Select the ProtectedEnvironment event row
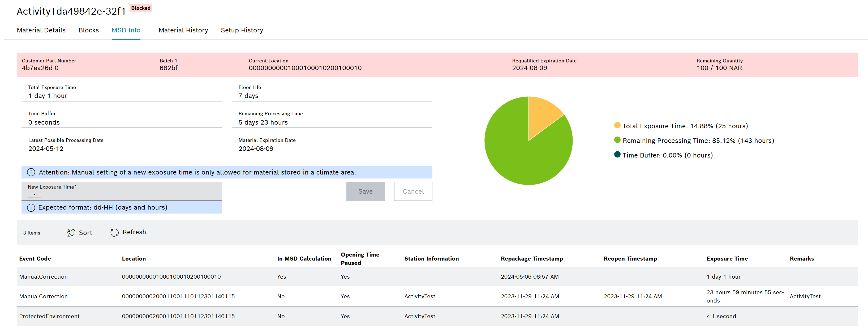The width and height of the screenshot is (868, 332). click(x=437, y=316)
